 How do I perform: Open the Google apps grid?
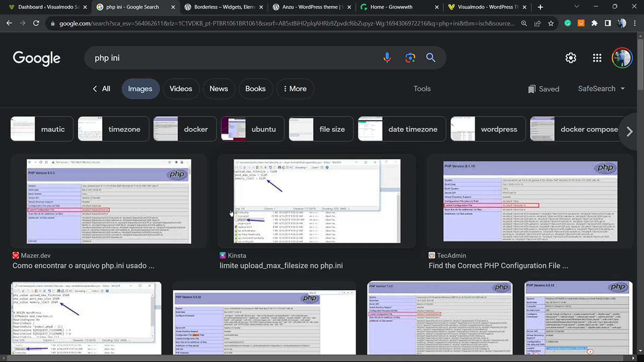pyautogui.click(x=597, y=58)
